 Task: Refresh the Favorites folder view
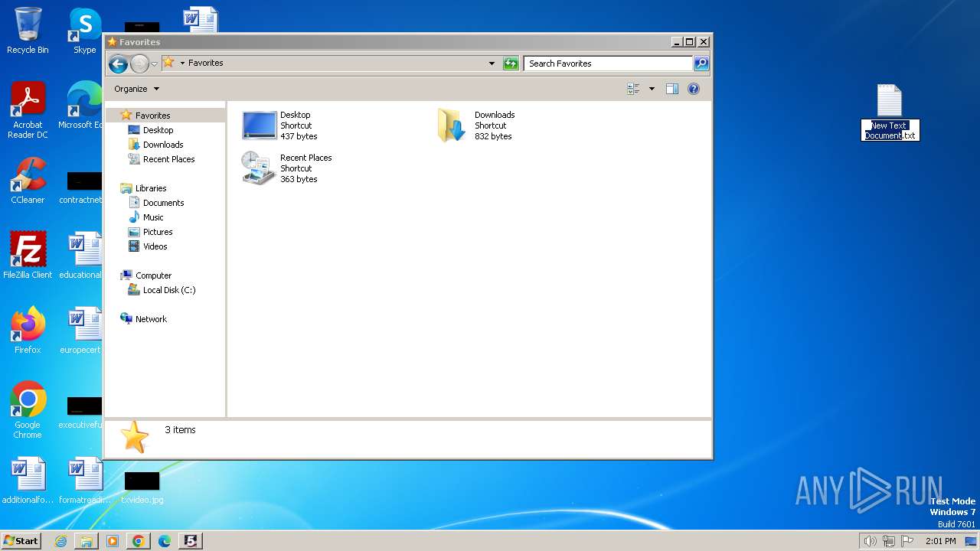click(x=511, y=64)
